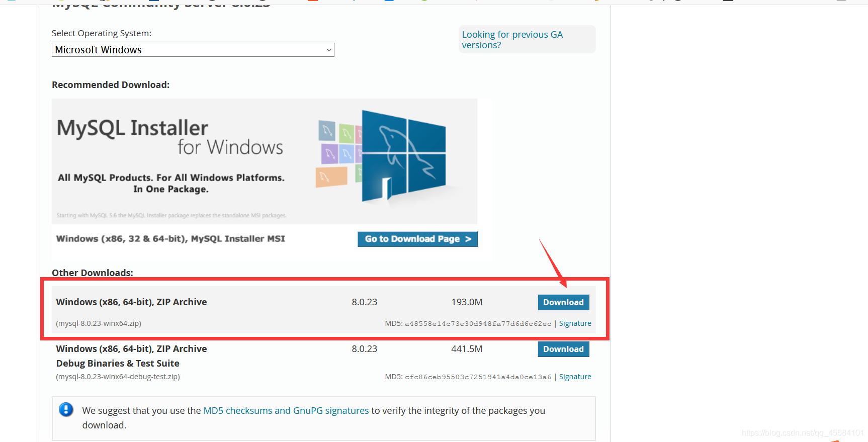The height and width of the screenshot is (442, 868).
Task: Download the 193.0M ZIP Archive
Action: click(x=563, y=302)
